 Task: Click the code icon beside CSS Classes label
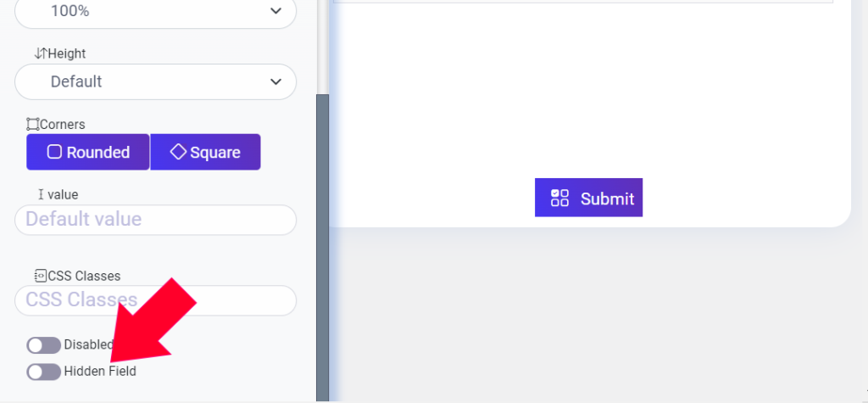tap(41, 276)
